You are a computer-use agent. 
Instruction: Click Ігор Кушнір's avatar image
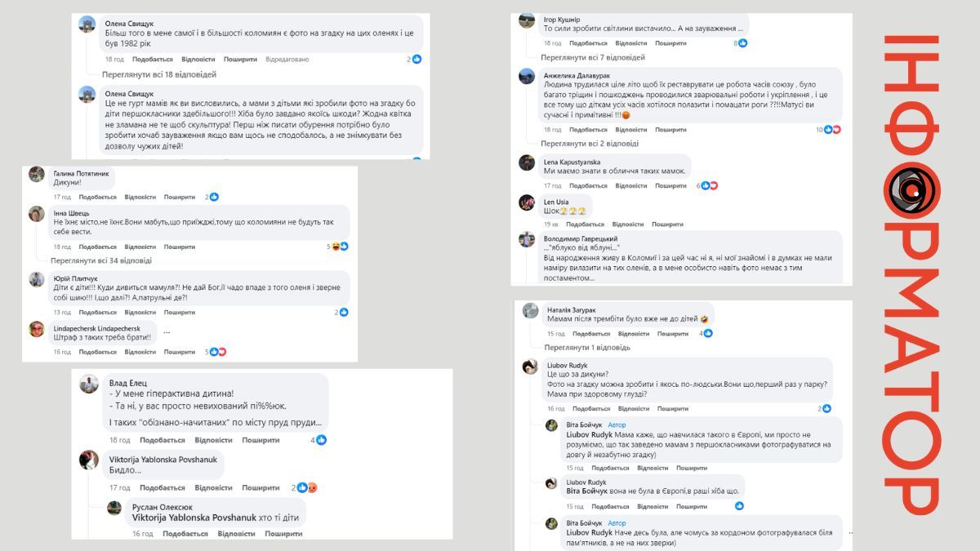(x=527, y=20)
